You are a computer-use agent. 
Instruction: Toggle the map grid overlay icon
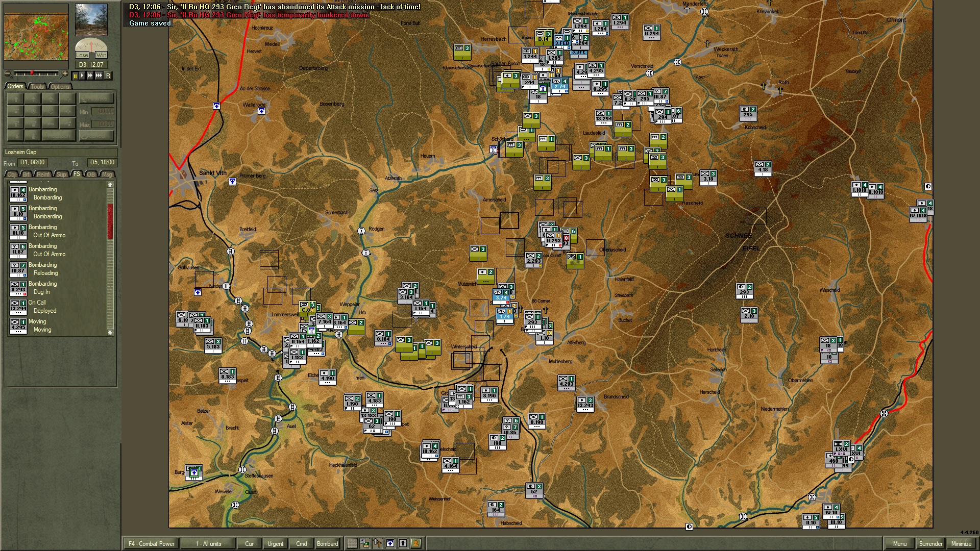pos(352,543)
